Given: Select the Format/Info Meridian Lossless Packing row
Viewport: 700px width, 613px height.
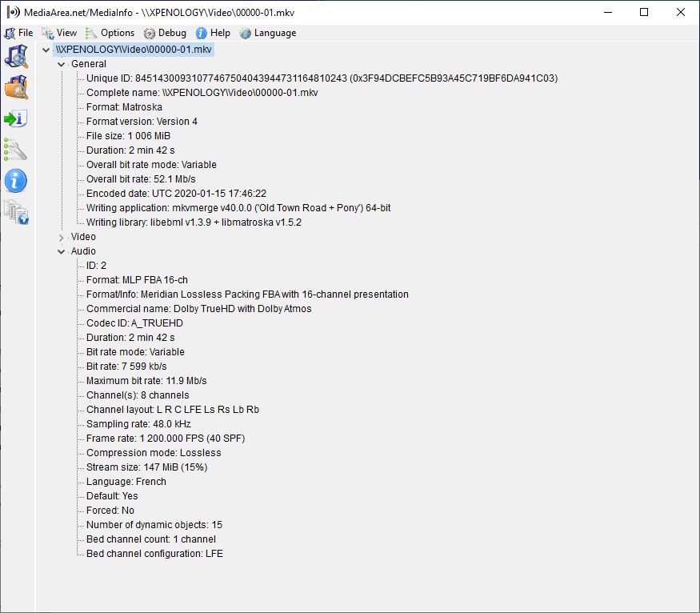Looking at the screenshot, I should [247, 294].
